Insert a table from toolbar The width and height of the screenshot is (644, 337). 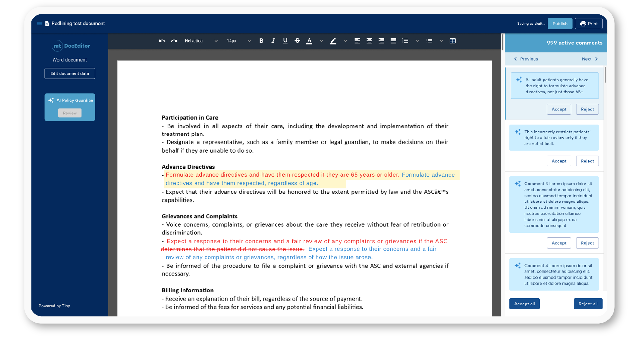453,41
